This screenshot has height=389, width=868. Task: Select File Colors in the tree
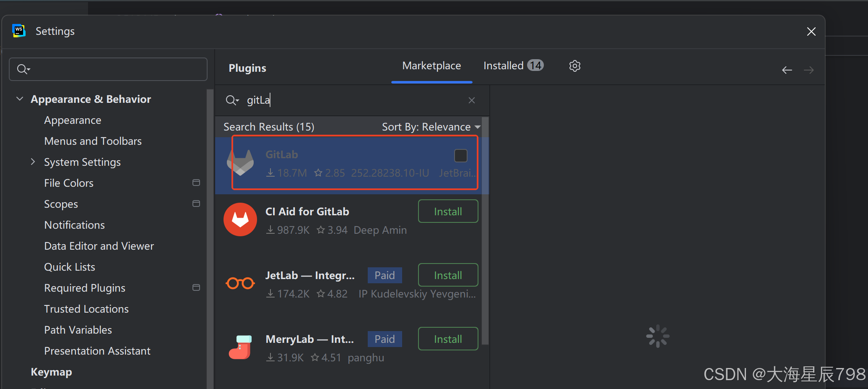(x=69, y=183)
